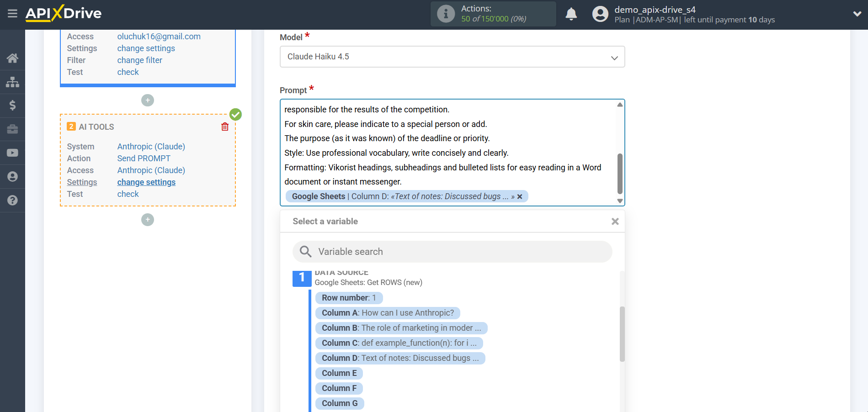This screenshot has height=412, width=868.
Task: Open the profile icon in sidebar
Action: click(12, 177)
